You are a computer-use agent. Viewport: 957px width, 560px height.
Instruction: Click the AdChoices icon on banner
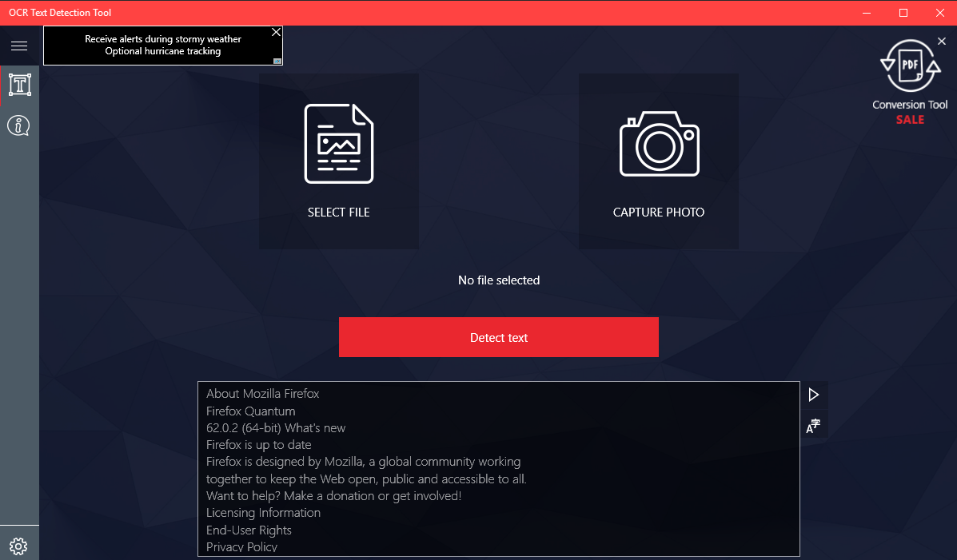(277, 61)
